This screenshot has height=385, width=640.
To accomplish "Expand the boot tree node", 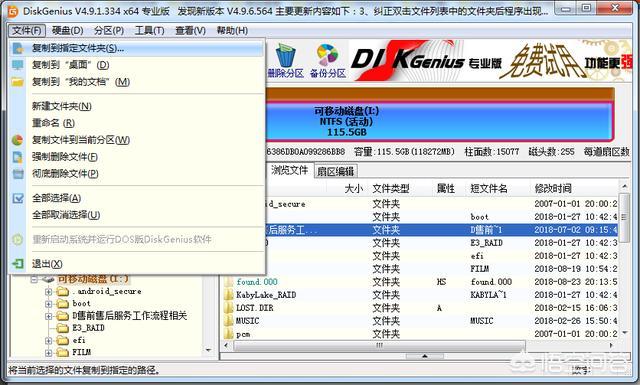I will [48, 304].
